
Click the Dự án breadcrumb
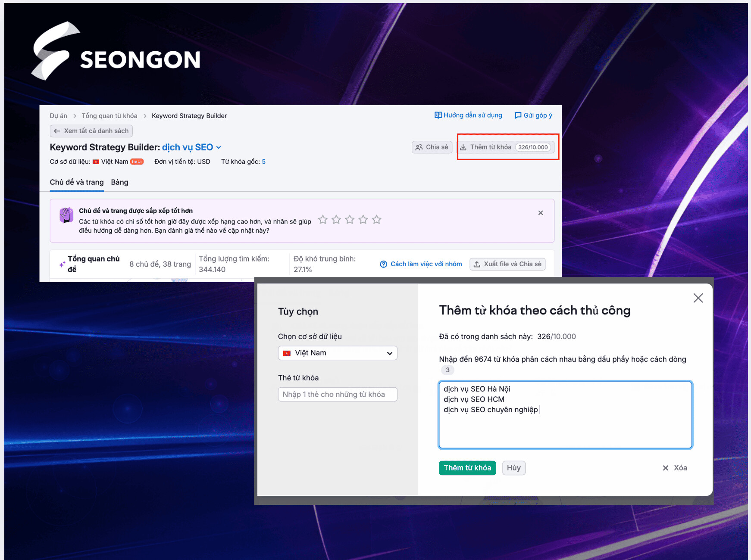pyautogui.click(x=59, y=116)
